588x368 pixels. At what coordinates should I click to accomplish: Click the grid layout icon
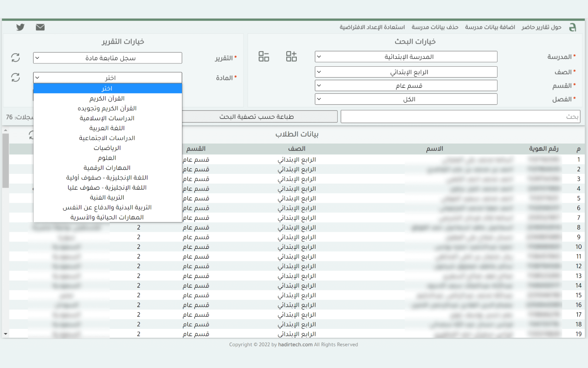[x=264, y=57]
